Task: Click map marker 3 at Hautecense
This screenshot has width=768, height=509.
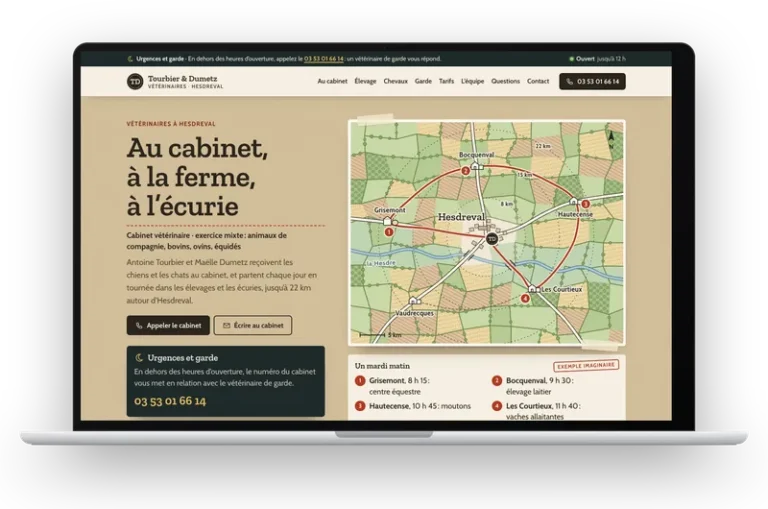Action: pyautogui.click(x=585, y=204)
